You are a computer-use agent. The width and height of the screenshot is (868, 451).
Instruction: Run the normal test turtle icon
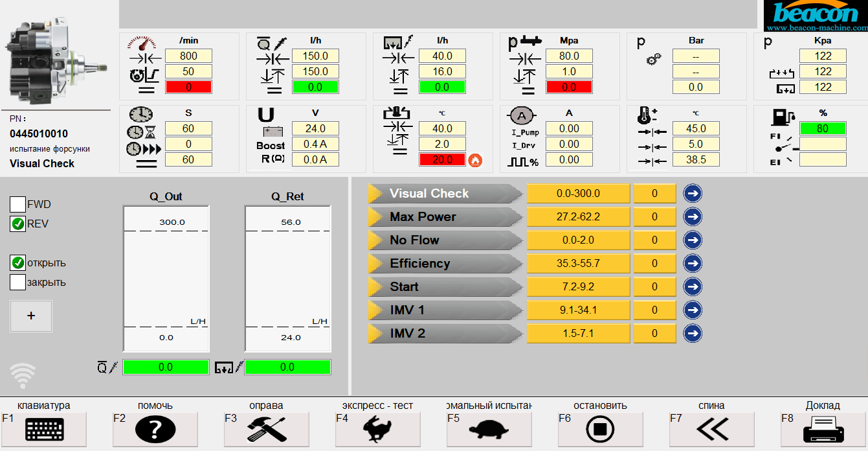coord(489,429)
